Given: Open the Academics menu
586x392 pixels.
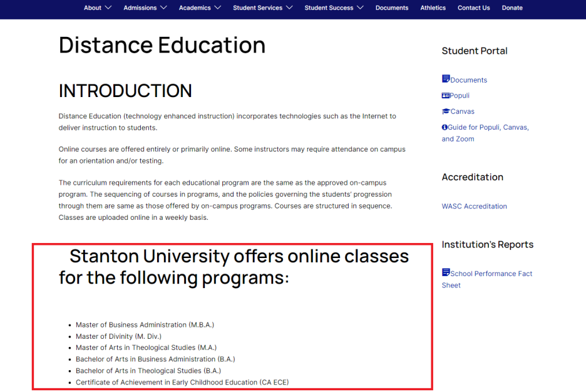Looking at the screenshot, I should 195,8.
